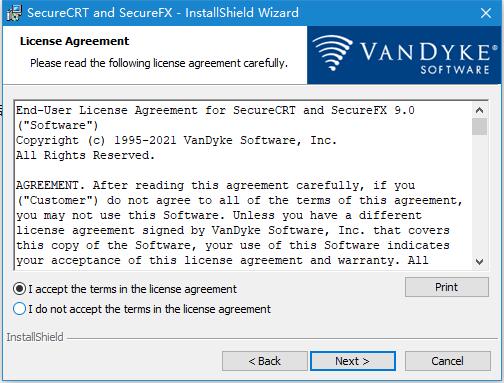Go back with the Back button
The image size is (504, 383).
coord(265,361)
